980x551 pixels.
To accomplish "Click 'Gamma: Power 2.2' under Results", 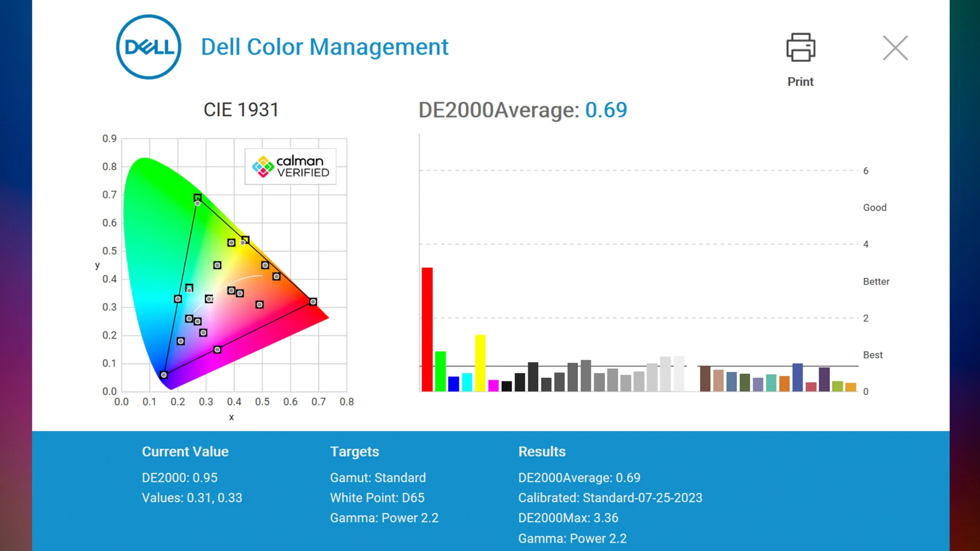I will click(572, 539).
